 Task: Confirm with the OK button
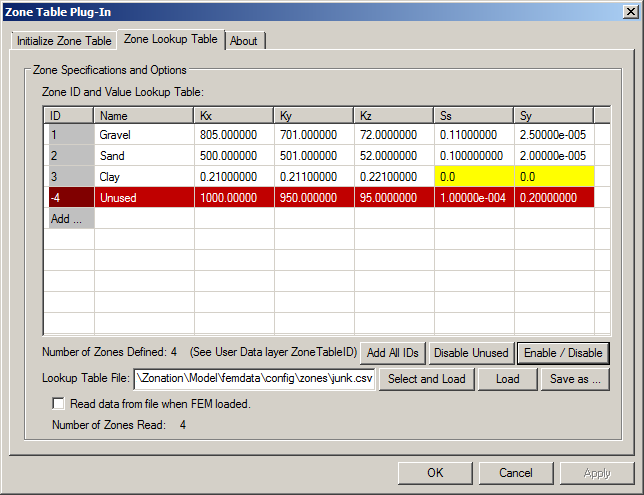tap(435, 473)
